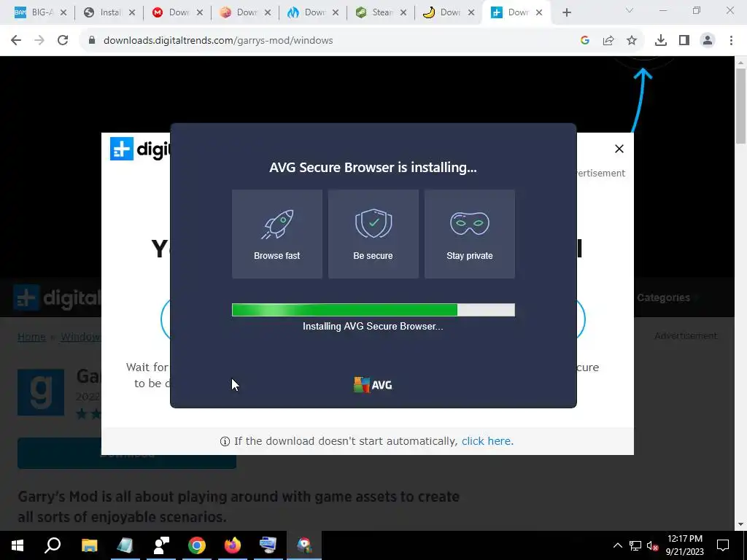
Task: Click the address bar URL field
Action: pyautogui.click(x=329, y=41)
